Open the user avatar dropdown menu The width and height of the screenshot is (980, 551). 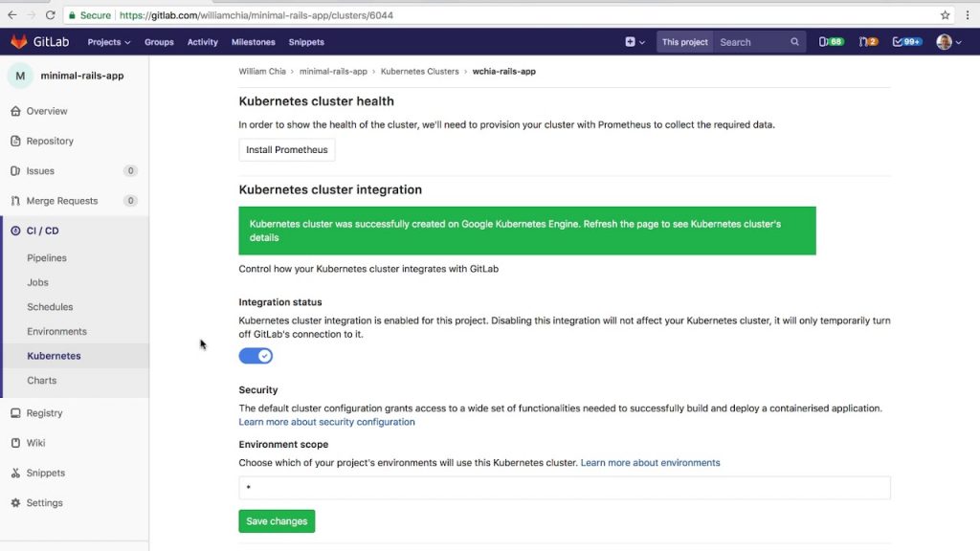coord(948,42)
